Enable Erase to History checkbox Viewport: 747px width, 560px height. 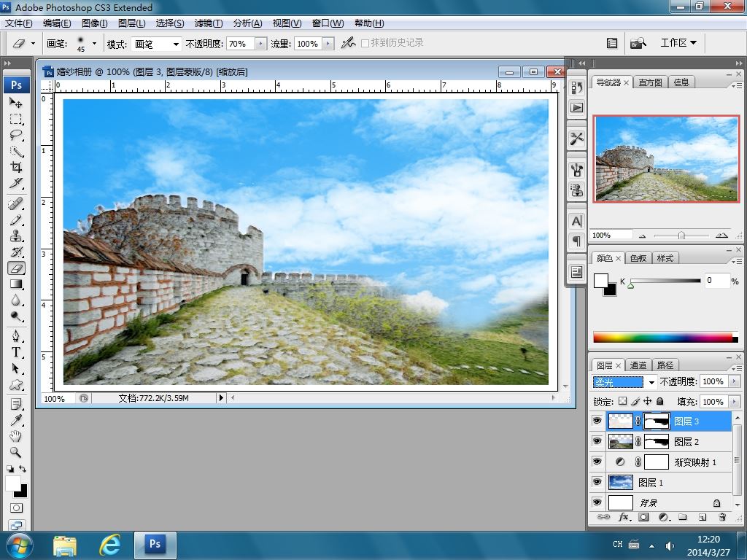click(365, 43)
